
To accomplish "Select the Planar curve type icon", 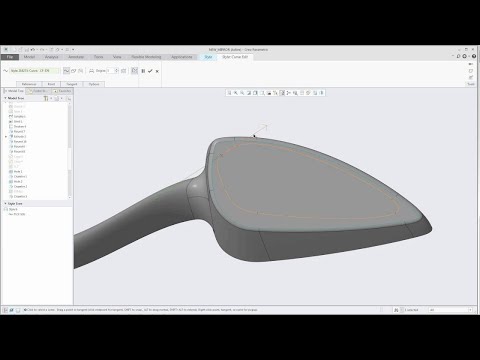I will (74, 71).
